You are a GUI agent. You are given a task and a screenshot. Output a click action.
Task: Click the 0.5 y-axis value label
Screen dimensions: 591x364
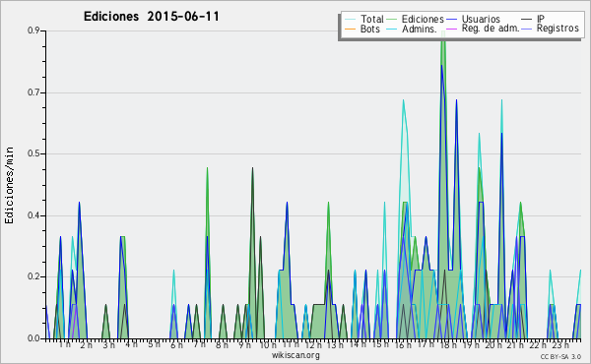pos(33,153)
